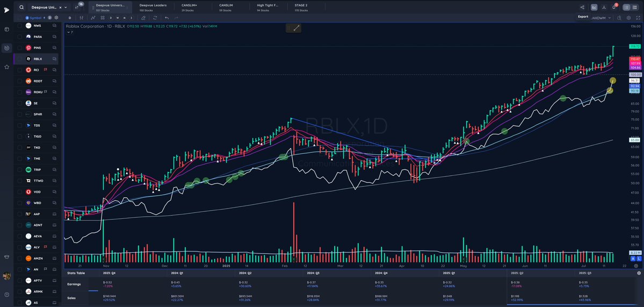Check the PARA row checkbox
This screenshot has height=307, width=644.
click(x=19, y=37)
